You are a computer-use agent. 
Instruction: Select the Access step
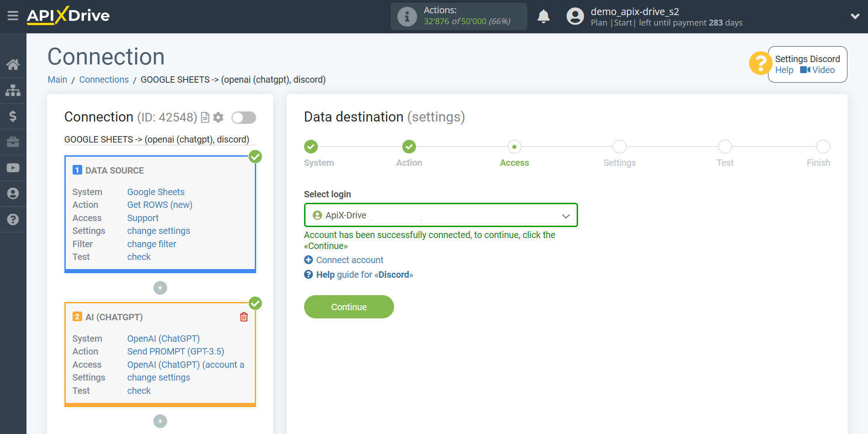pos(515,147)
